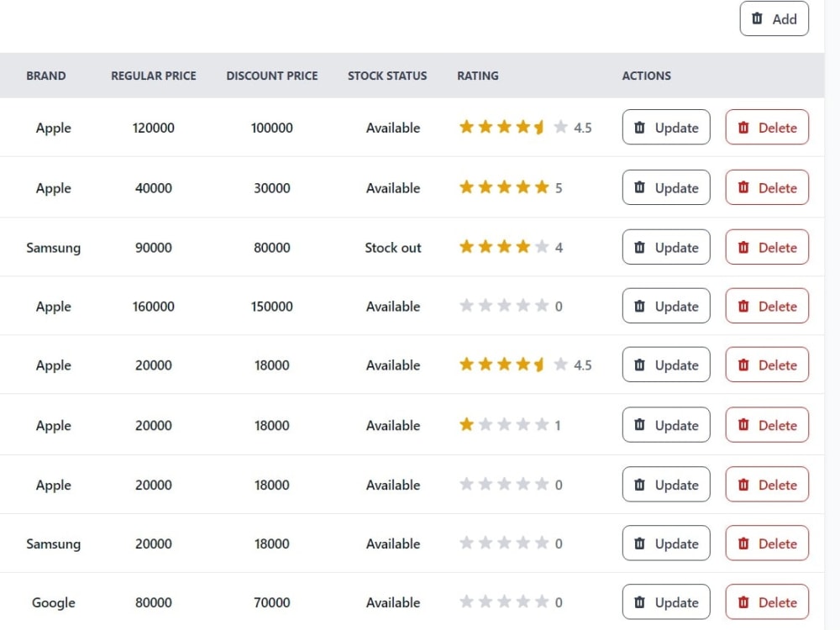Viewport: 840px width, 630px height.
Task: Click the ACTIONS column header
Action: tap(647, 76)
